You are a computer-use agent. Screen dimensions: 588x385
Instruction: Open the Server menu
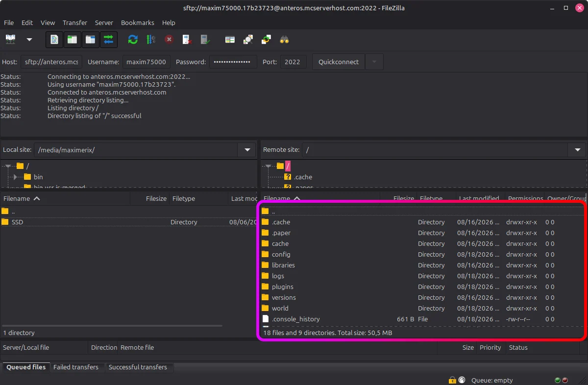[104, 23]
